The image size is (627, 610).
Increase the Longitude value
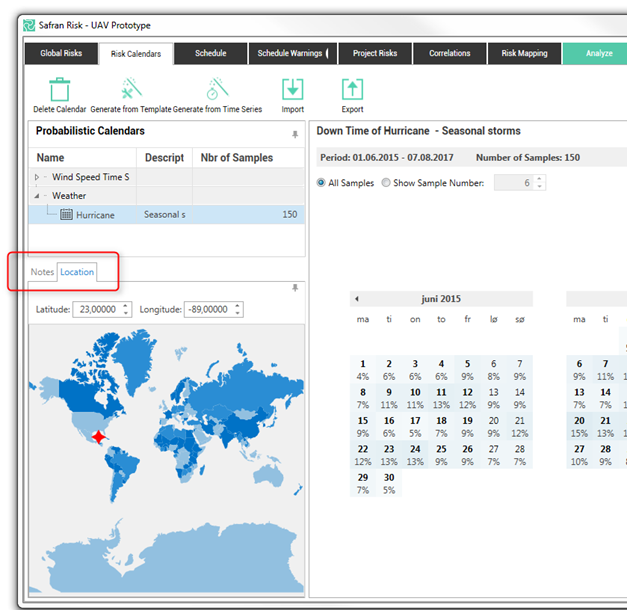coord(238,306)
